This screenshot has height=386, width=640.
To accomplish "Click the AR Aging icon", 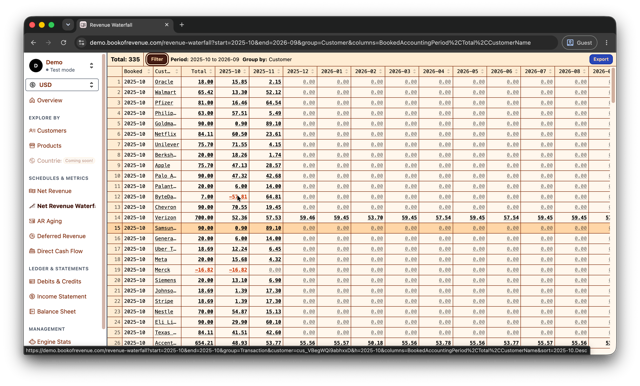I will 32,221.
